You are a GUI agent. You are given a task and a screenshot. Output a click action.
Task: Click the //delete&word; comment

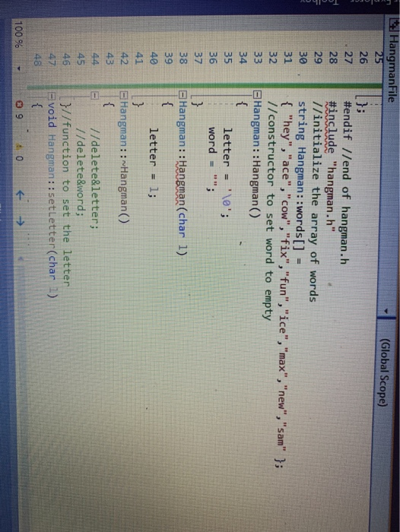(x=81, y=174)
